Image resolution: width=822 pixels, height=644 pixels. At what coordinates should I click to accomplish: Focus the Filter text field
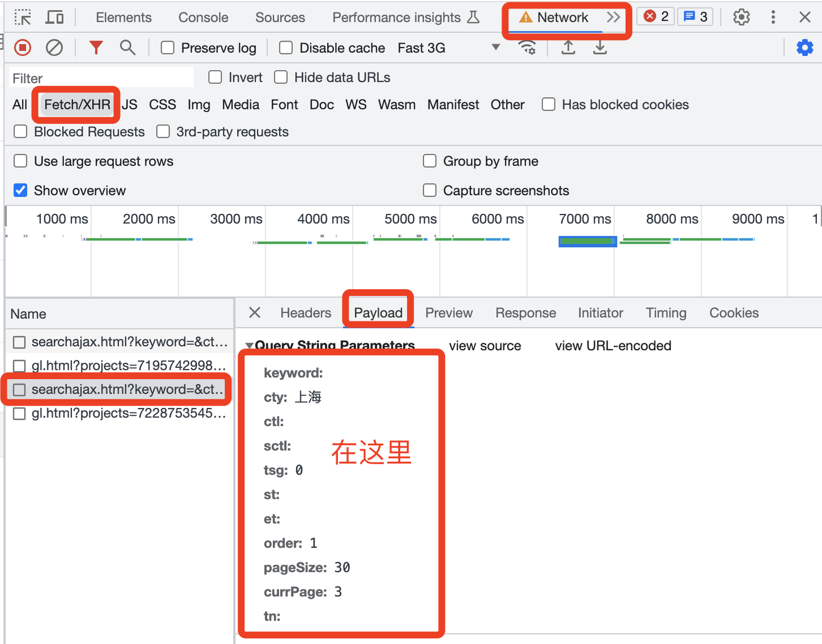[x=101, y=78]
